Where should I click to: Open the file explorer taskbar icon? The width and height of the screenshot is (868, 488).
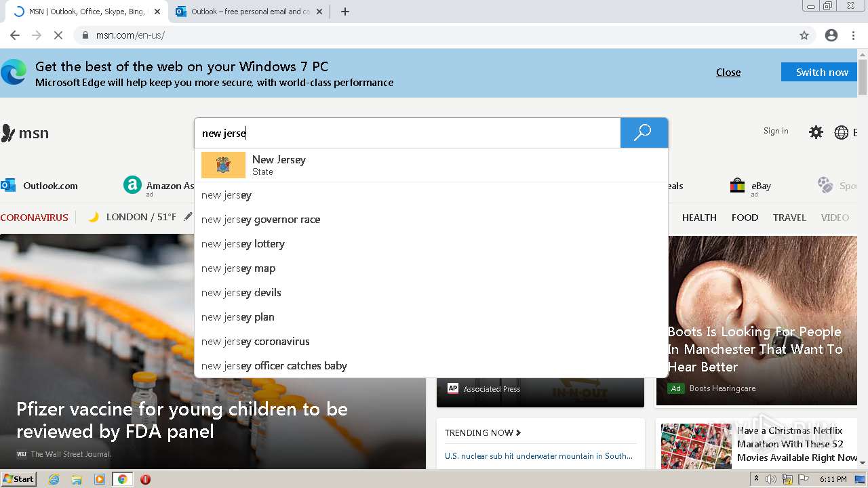pyautogui.click(x=77, y=479)
